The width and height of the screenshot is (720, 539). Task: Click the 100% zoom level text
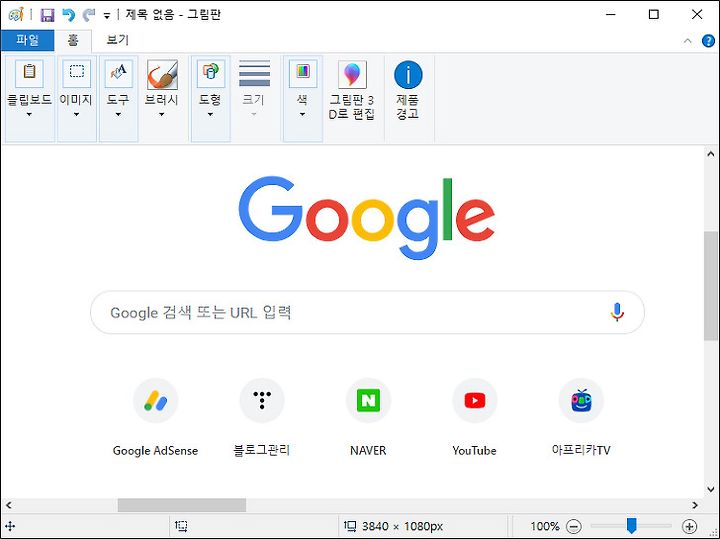coord(545,526)
